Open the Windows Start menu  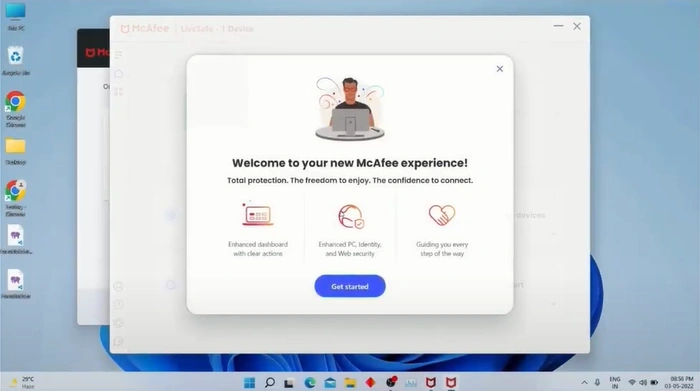pyautogui.click(x=250, y=383)
